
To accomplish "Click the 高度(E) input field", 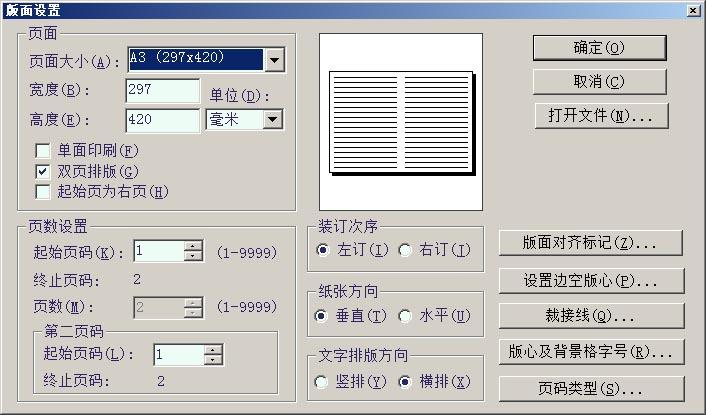I will 163,120.
